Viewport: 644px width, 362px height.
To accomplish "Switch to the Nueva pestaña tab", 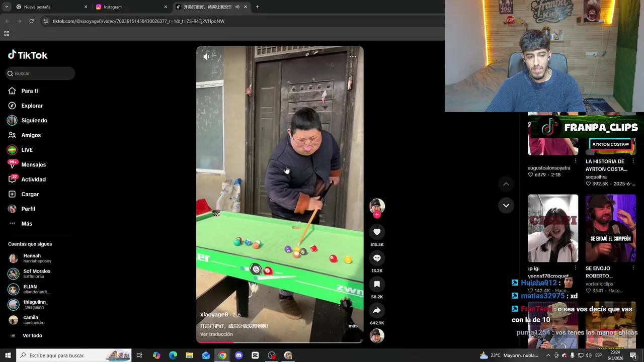I will coord(50,7).
